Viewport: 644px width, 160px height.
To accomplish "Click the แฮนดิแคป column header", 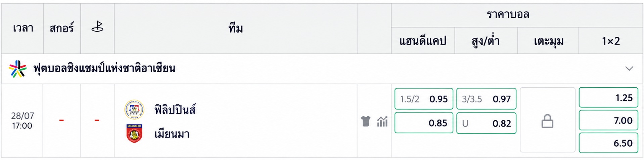I will (423, 41).
